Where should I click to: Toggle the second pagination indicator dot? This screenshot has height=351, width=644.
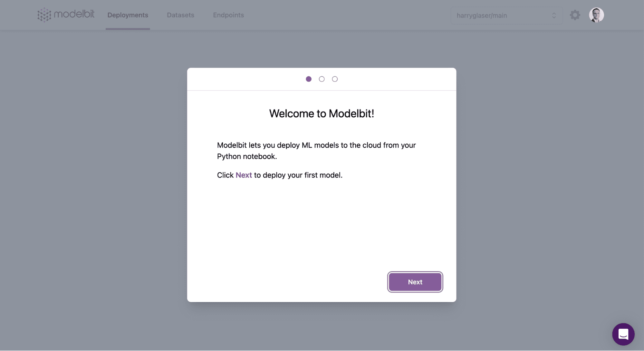(322, 78)
